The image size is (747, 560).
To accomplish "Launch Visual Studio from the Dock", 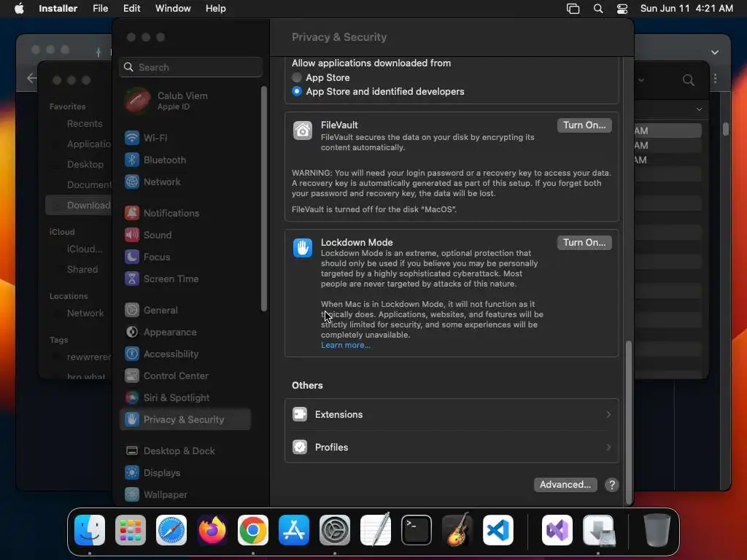I will pos(557,530).
